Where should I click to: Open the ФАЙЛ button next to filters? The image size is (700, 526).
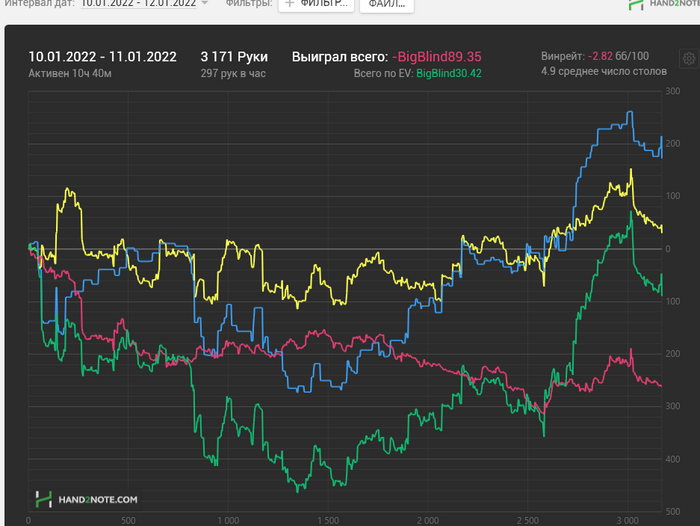pyautogui.click(x=387, y=4)
